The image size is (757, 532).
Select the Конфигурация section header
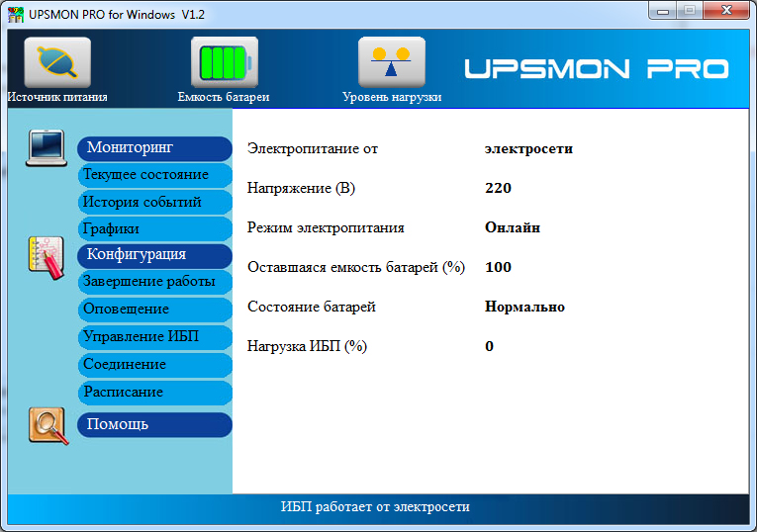pos(154,256)
